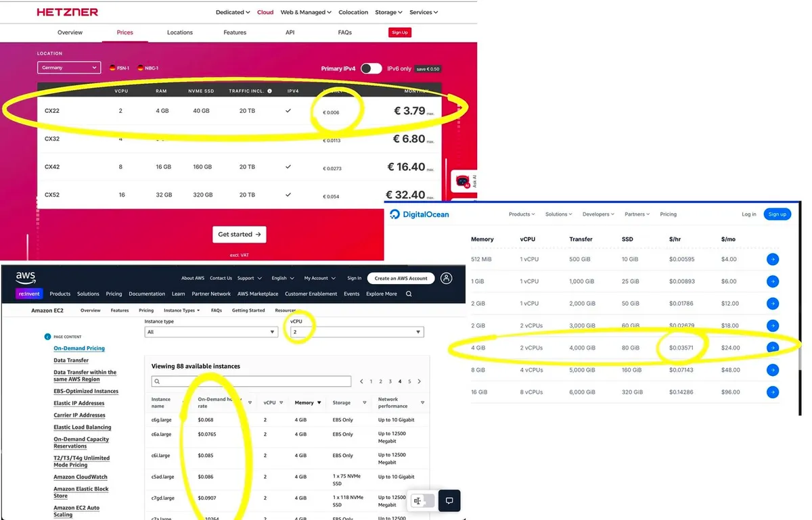Screen dimensions: 812x520
Task: Click the AWS navigation search magnifier icon
Action: 409,294
